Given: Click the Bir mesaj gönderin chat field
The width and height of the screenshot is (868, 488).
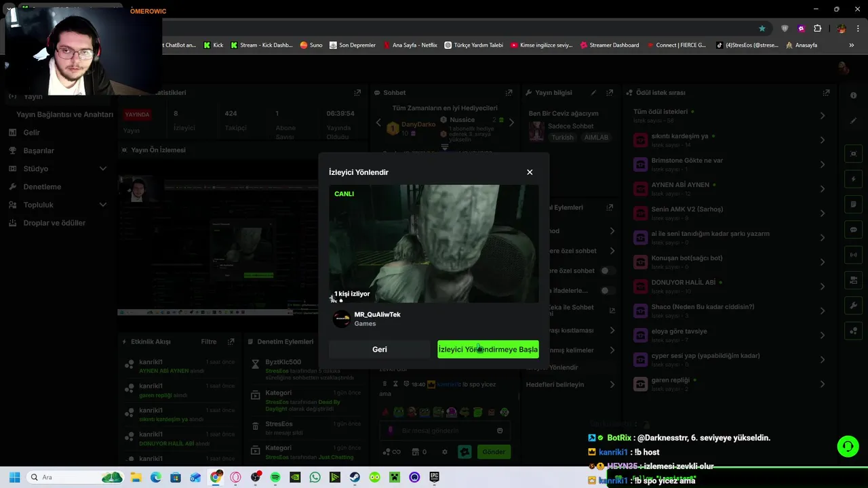Looking at the screenshot, I should [444, 430].
